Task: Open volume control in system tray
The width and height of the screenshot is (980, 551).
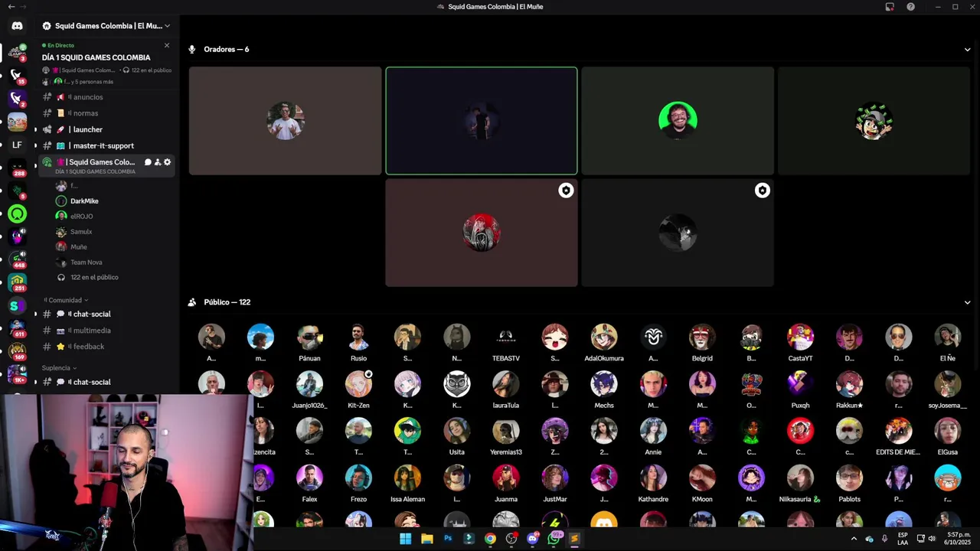Action: [932, 539]
